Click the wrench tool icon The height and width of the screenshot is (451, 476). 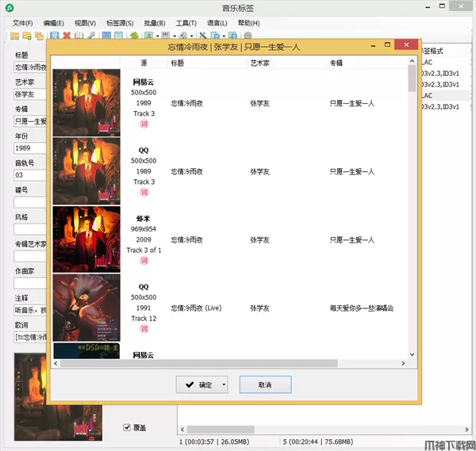91,36
